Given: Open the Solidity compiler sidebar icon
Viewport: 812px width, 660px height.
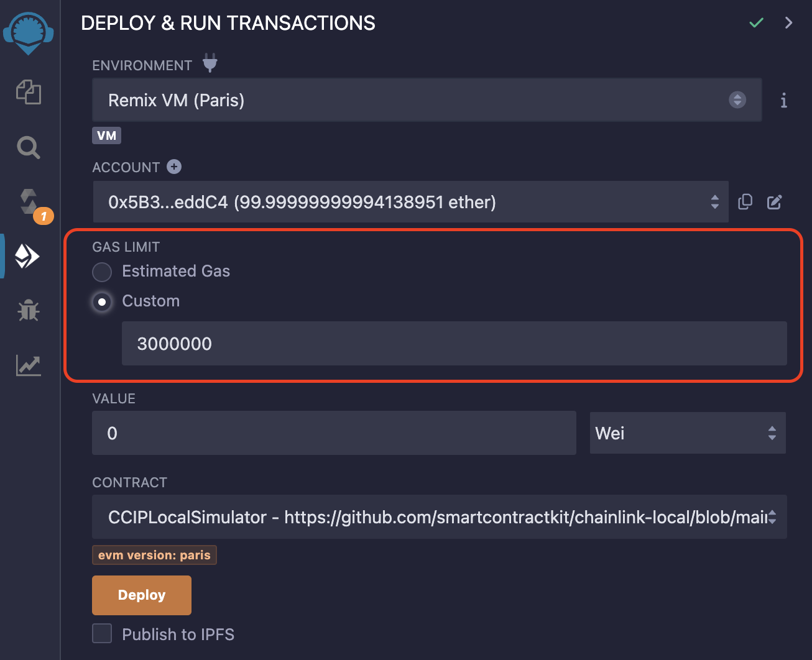Looking at the screenshot, I should coord(29,202).
